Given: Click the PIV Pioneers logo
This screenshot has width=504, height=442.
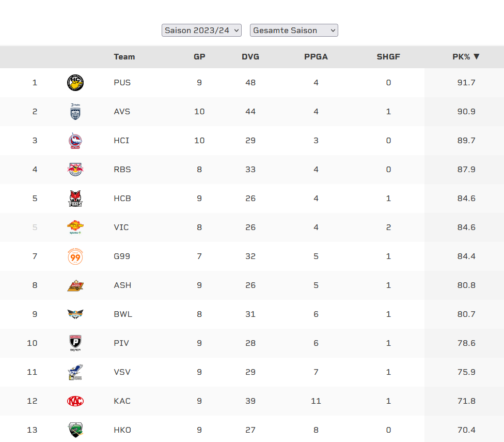Looking at the screenshot, I should point(75,343).
